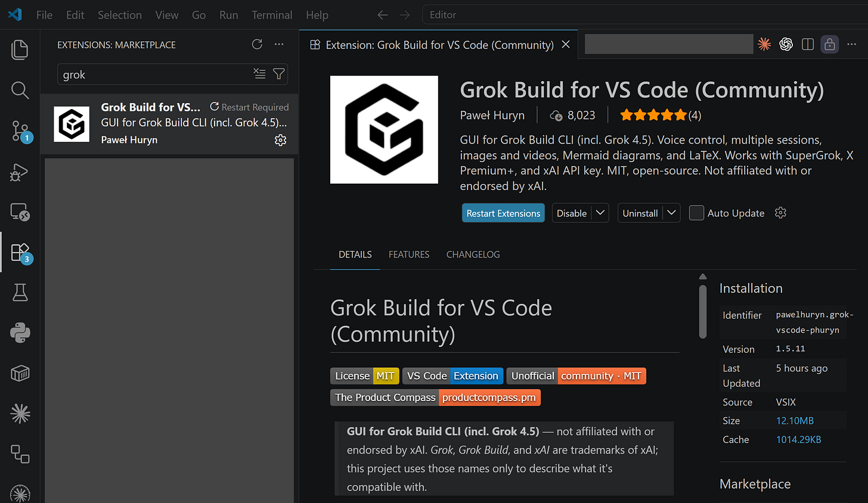The height and width of the screenshot is (503, 868).
Task: Open the File menu
Action: [44, 15]
